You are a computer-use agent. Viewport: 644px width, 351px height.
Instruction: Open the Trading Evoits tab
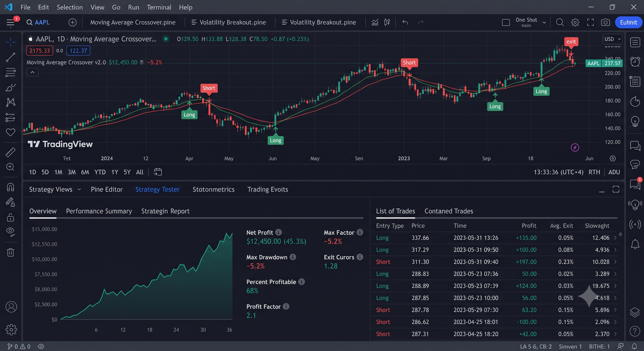coord(268,189)
